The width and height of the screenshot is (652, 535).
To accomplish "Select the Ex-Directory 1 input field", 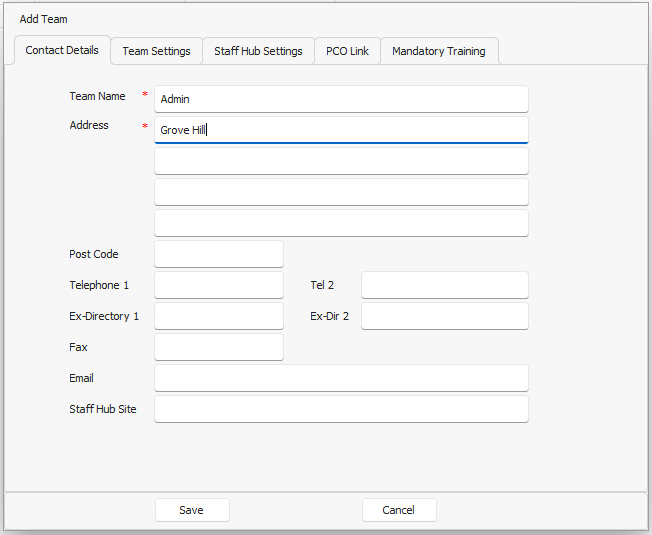I will click(219, 316).
